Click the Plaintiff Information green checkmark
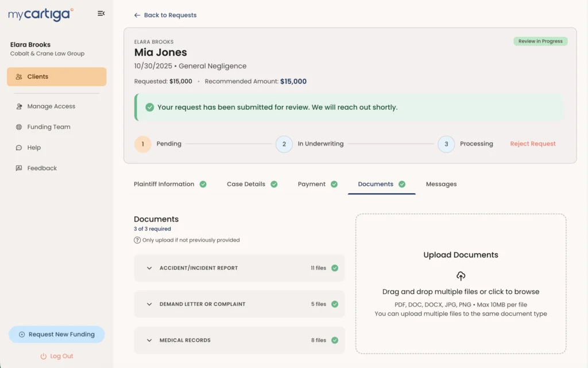This screenshot has height=368, width=588. (x=203, y=184)
